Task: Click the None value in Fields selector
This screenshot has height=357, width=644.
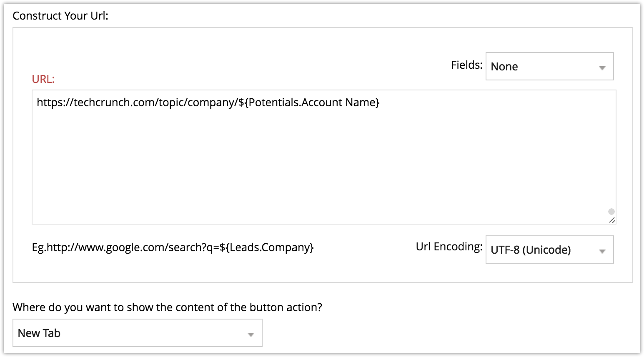Action: 504,67
